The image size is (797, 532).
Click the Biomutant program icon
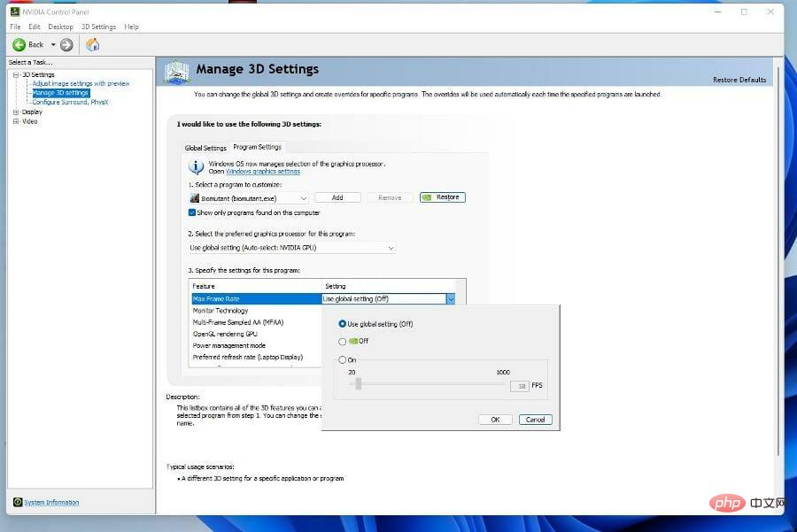194,197
